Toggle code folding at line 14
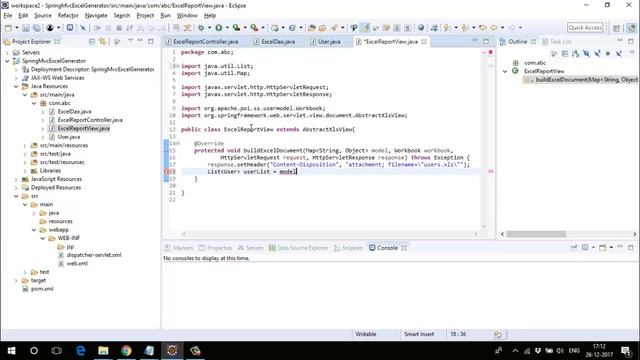This screenshot has height=360, width=640. pyautogui.click(x=178, y=143)
